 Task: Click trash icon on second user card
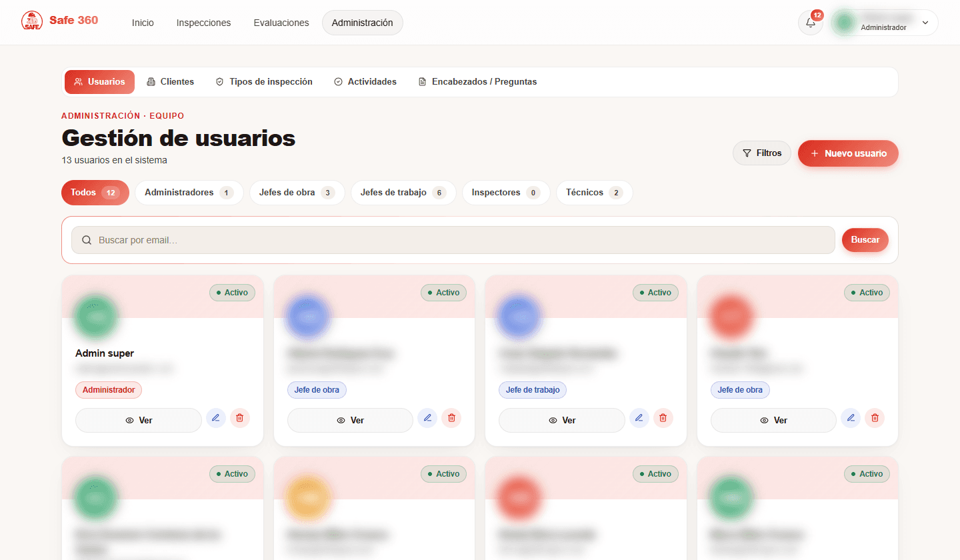click(x=451, y=418)
